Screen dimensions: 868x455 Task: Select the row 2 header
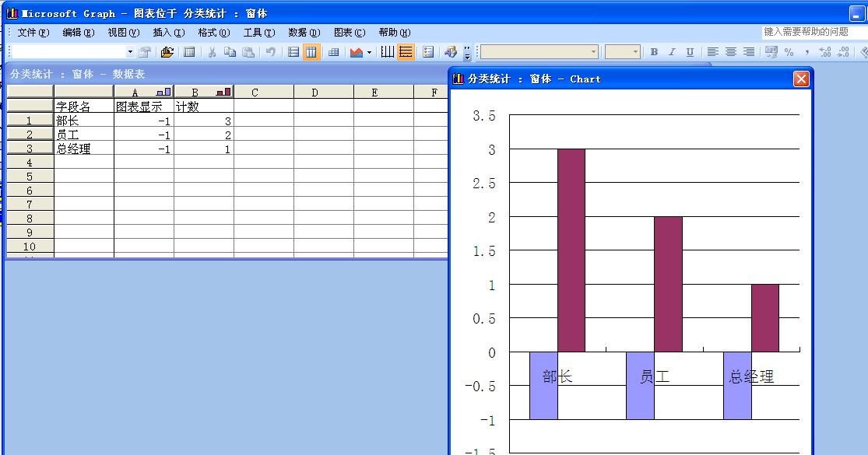[30, 135]
